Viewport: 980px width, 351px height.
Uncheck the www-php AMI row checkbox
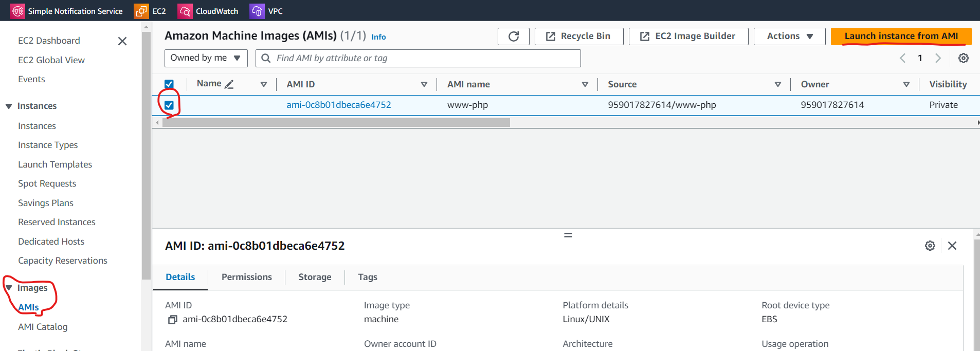point(169,105)
